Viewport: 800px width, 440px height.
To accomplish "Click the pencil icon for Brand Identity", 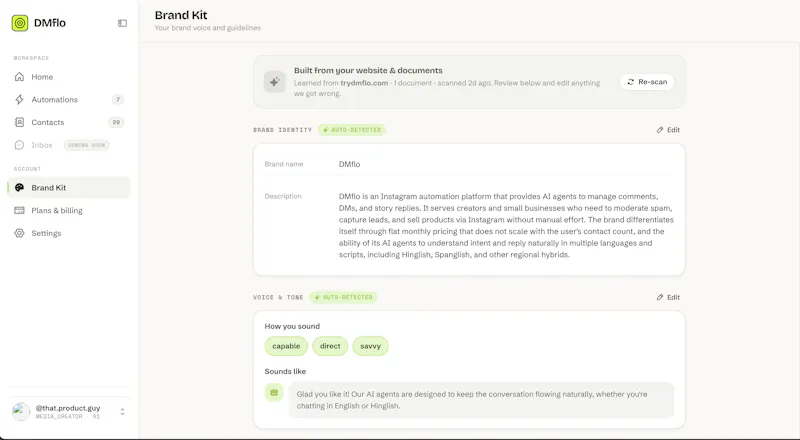I will 660,130.
